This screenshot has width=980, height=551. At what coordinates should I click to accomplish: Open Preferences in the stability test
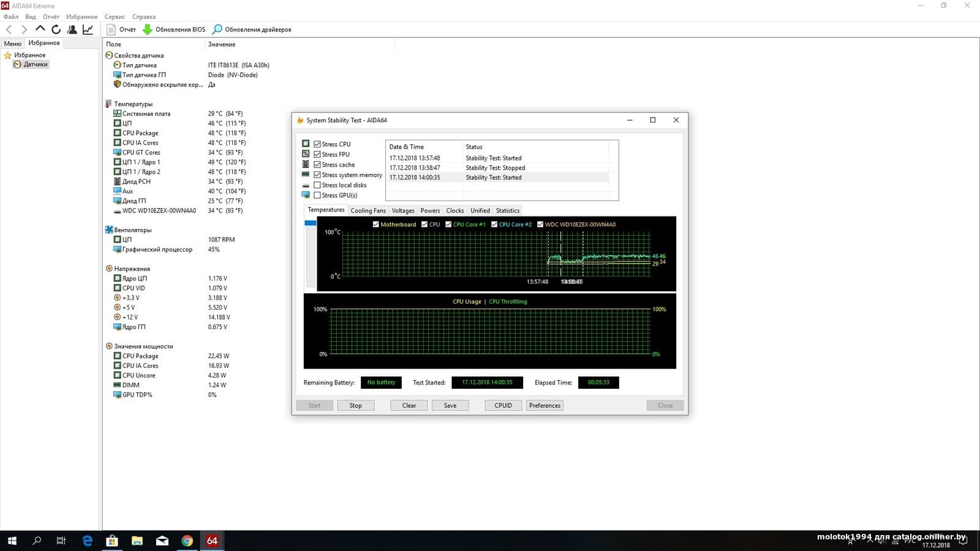[x=545, y=405]
